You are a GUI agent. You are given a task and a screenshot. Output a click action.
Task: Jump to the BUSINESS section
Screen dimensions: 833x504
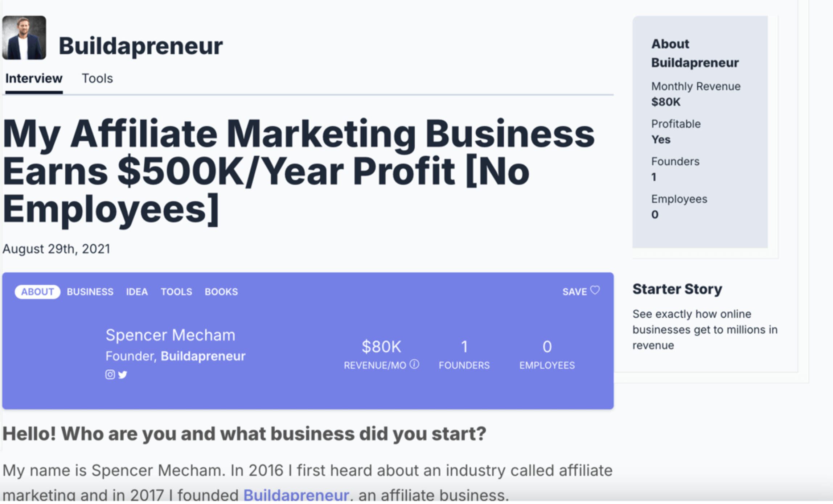pos(90,292)
